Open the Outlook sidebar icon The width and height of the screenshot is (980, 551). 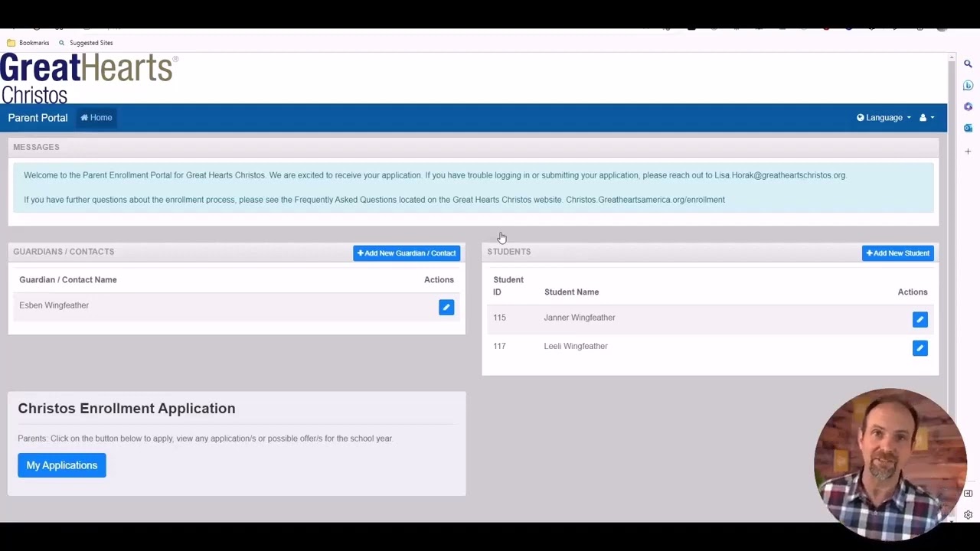pos(968,129)
